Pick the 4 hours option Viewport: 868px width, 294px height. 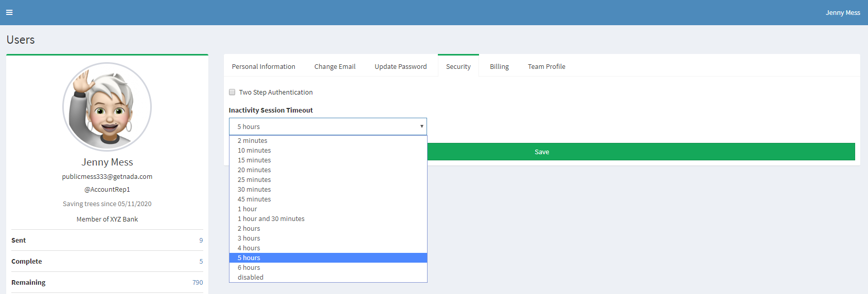[328, 248]
